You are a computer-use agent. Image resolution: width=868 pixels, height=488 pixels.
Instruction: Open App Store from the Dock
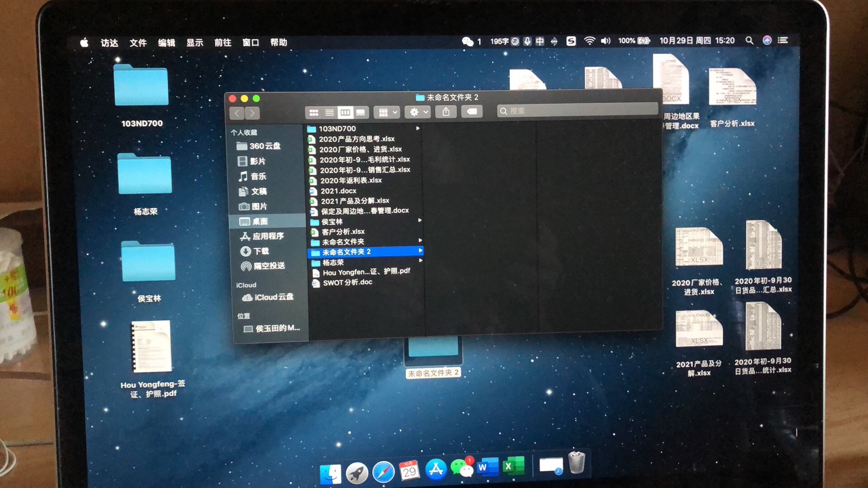point(436,469)
